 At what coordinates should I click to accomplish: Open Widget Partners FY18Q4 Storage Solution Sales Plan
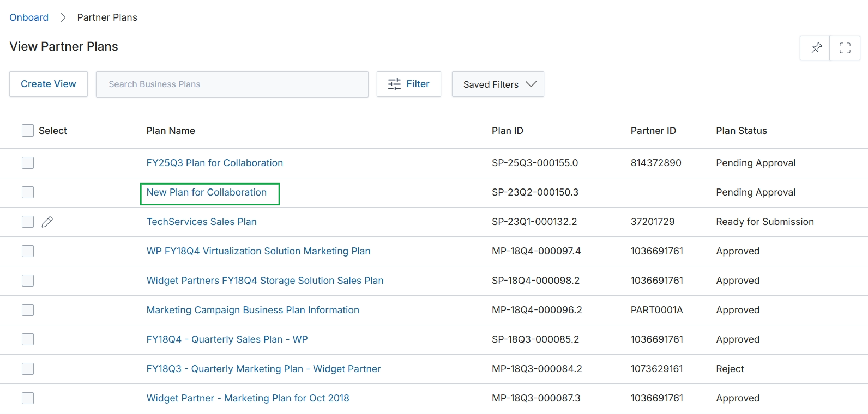coord(265,281)
